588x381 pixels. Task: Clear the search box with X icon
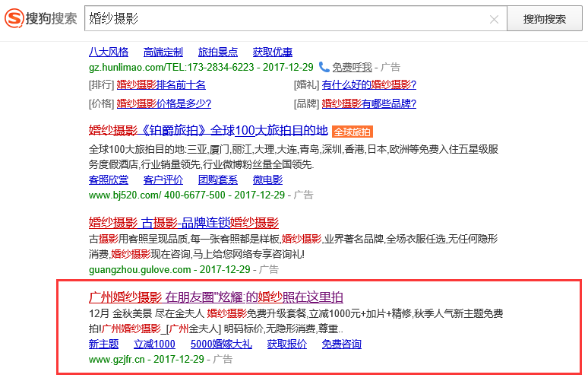[x=494, y=19]
